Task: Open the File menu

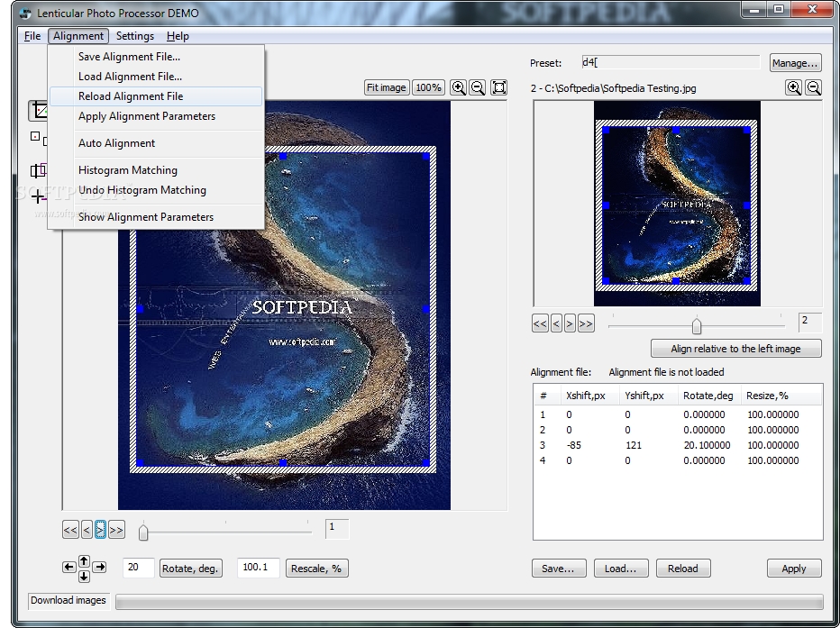Action: pos(32,36)
